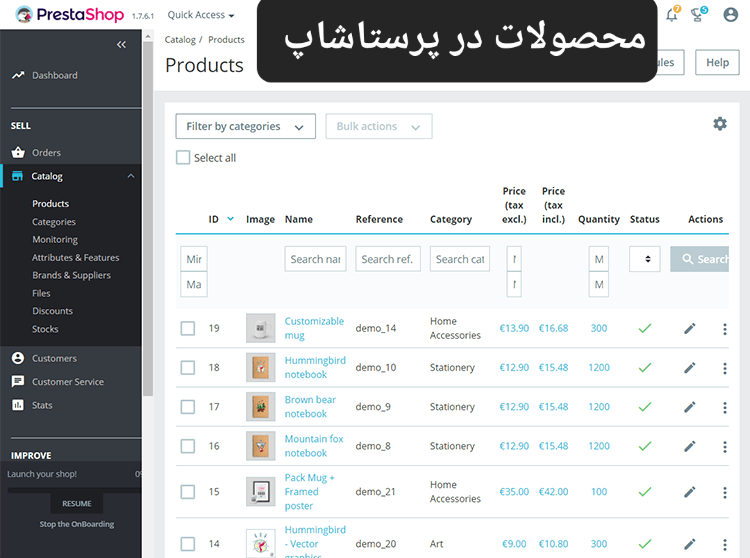Open Dashboard from the sidebar
This screenshot has height=558, width=750.
point(55,75)
